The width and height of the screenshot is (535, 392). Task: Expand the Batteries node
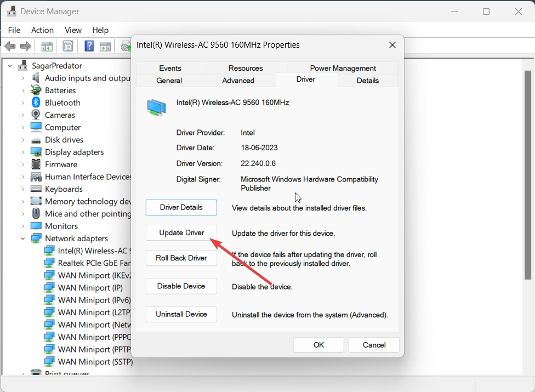click(x=23, y=90)
